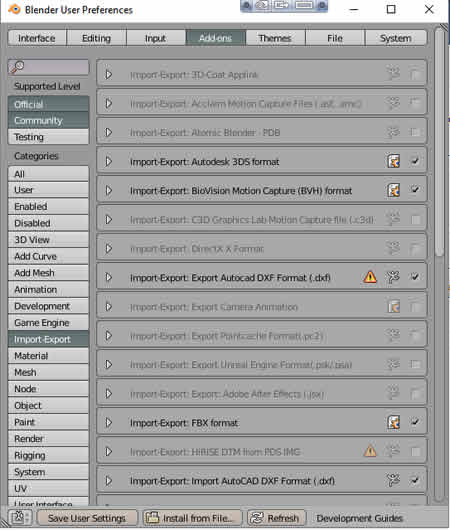Click the community icon on Import AutoCAD DXF row
The image size is (450, 530).
click(x=393, y=480)
